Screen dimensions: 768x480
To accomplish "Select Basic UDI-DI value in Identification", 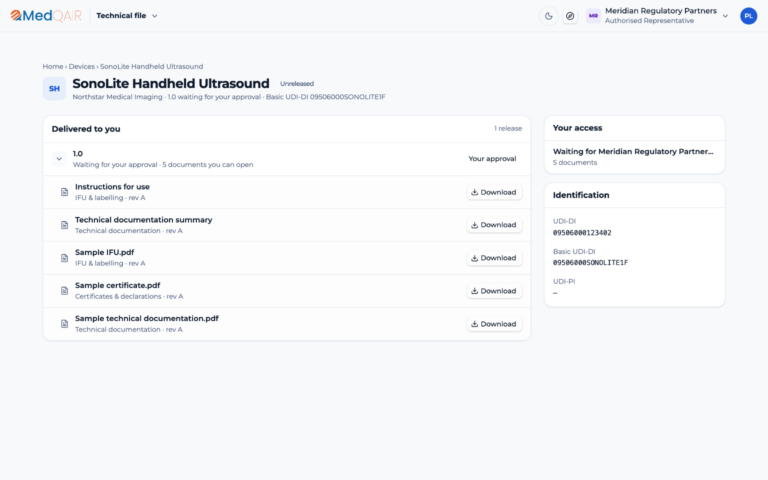I will pyautogui.click(x=590, y=263).
